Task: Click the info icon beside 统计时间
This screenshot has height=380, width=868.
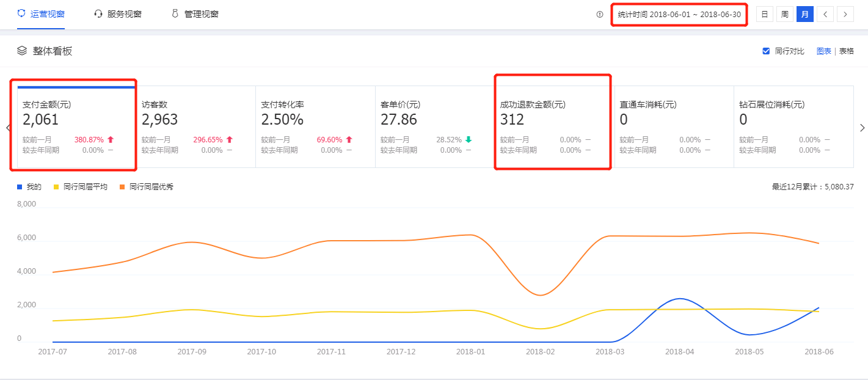Action: 600,14
